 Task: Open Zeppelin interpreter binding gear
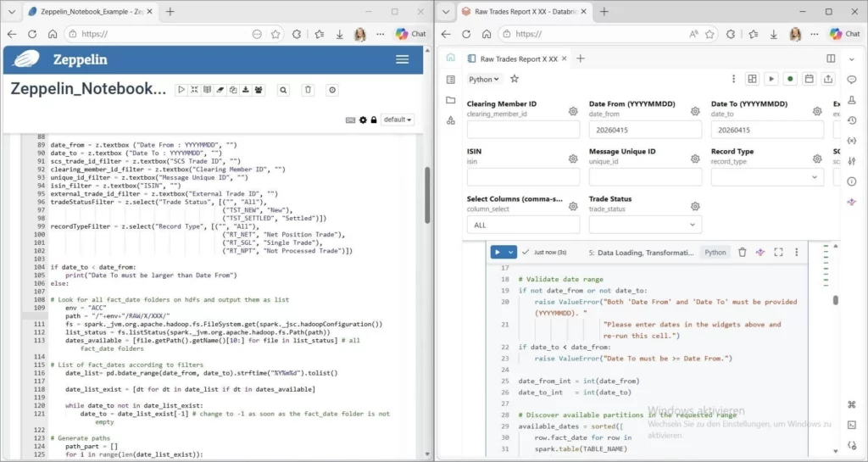click(363, 120)
